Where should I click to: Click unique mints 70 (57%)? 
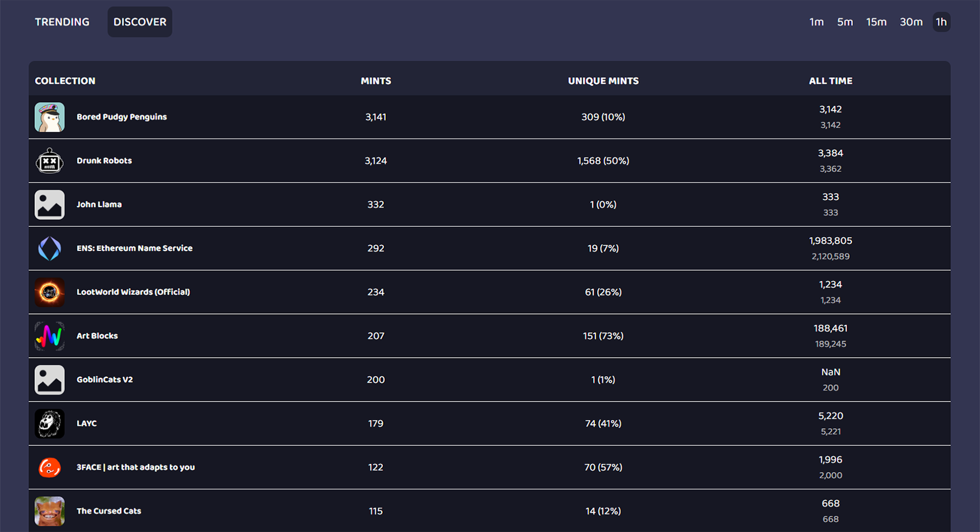[604, 467]
